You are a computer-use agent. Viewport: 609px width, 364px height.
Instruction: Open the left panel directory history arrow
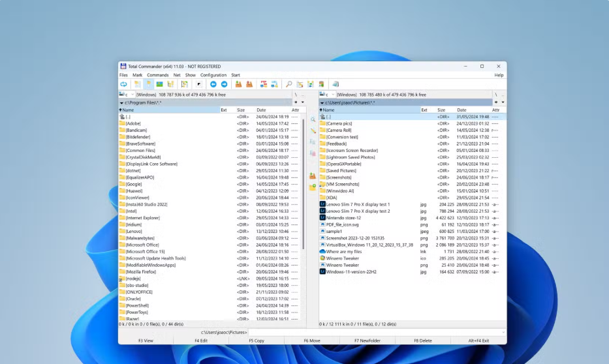pyautogui.click(x=303, y=102)
